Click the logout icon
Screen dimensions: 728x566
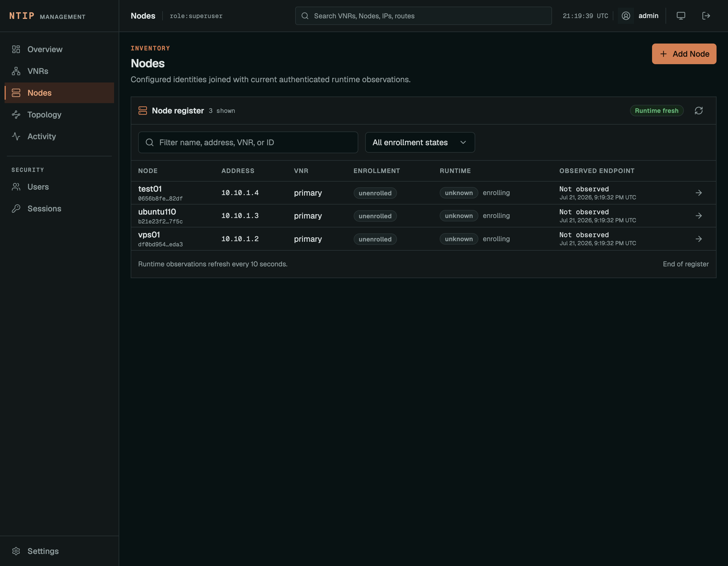click(x=706, y=16)
